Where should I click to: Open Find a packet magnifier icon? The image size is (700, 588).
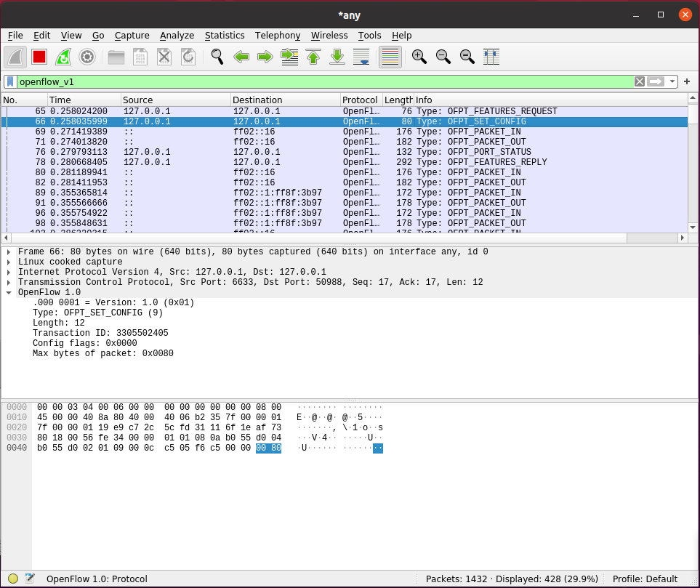(217, 57)
